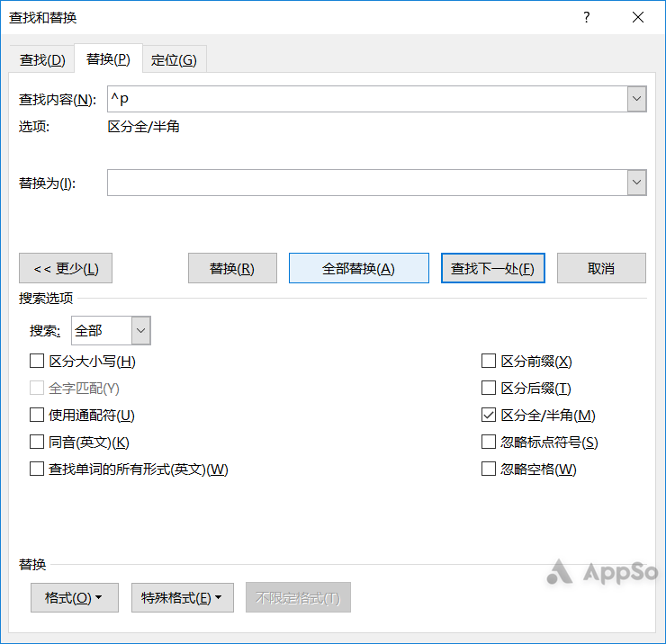Select the 替换(P) tab
Viewport: 666px width, 644px height.
(x=108, y=58)
